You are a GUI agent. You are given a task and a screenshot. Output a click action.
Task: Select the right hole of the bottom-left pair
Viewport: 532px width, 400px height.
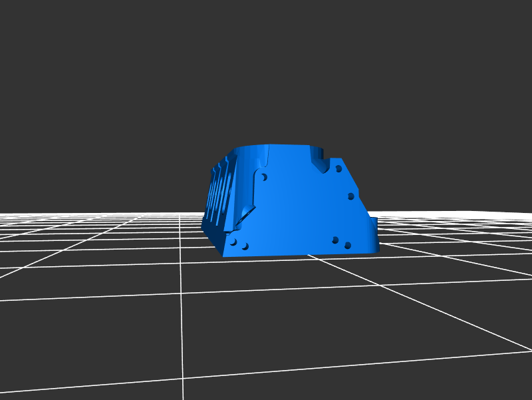(x=245, y=246)
